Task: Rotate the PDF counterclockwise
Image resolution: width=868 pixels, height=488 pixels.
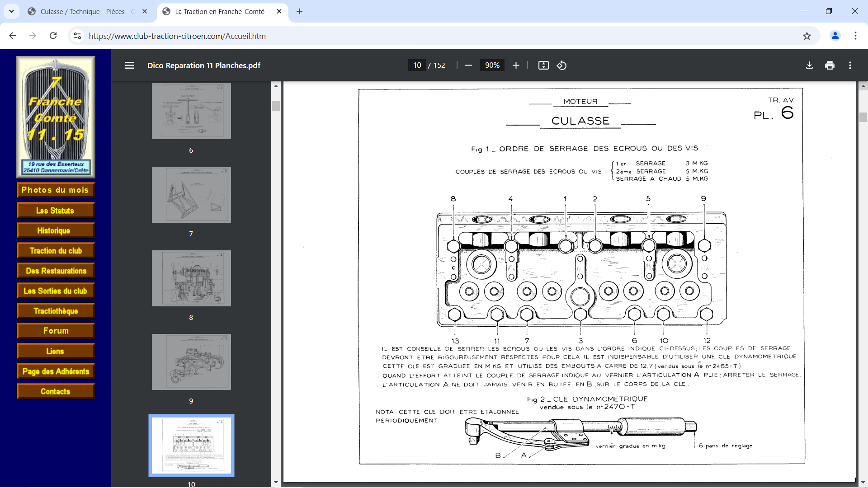Action: (561, 66)
